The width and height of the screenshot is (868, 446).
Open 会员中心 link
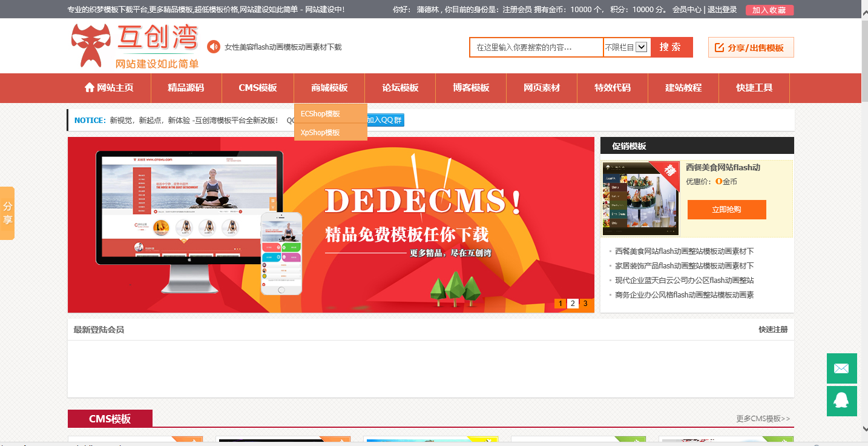687,10
